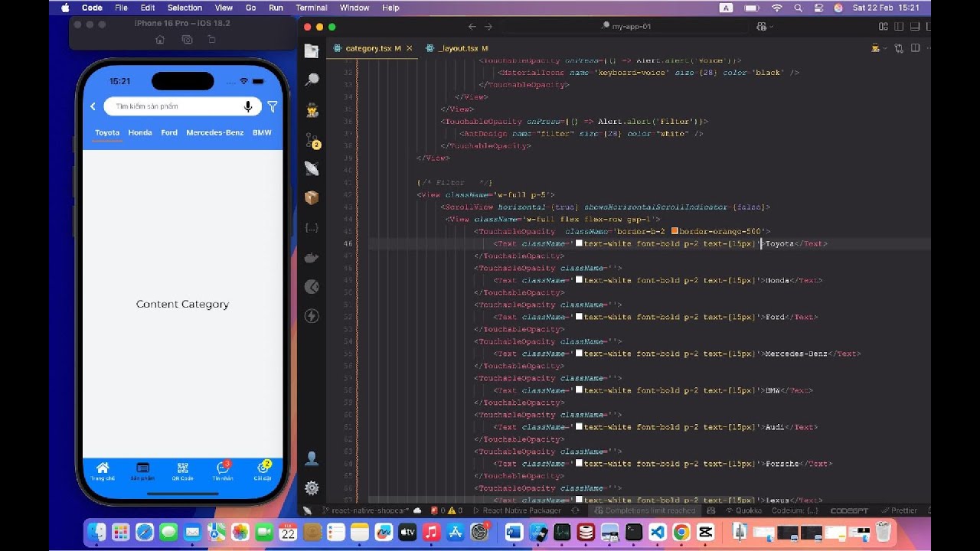This screenshot has height=551, width=980.
Task: Tap the back chevron in the simulator app
Action: [x=93, y=106]
